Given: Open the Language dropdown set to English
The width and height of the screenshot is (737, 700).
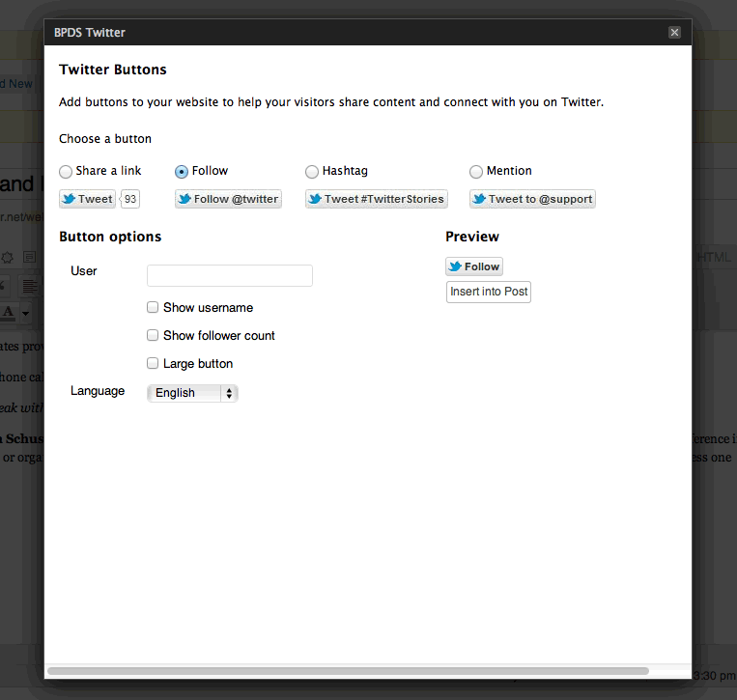Looking at the screenshot, I should (192, 393).
